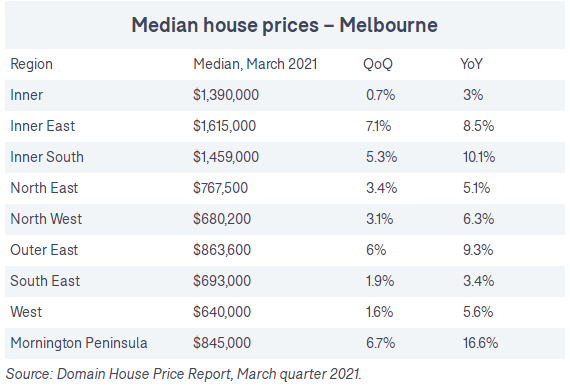Select the Inner median price $1,390,000
This screenshot has height=387, width=570.
[226, 95]
